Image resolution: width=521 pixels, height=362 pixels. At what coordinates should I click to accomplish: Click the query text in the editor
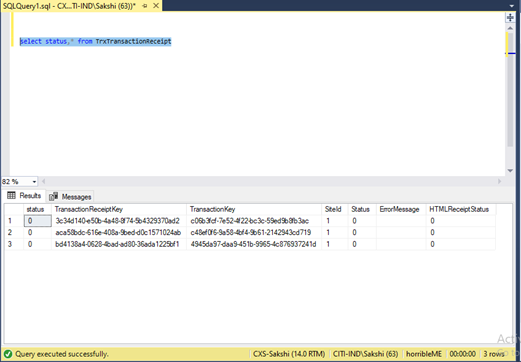[x=95, y=41]
